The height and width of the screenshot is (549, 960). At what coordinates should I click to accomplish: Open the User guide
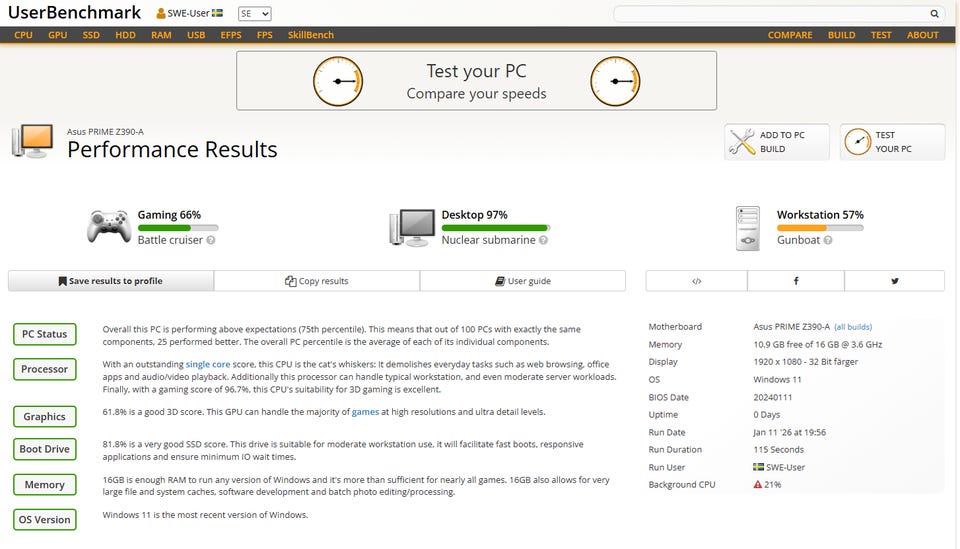click(523, 281)
